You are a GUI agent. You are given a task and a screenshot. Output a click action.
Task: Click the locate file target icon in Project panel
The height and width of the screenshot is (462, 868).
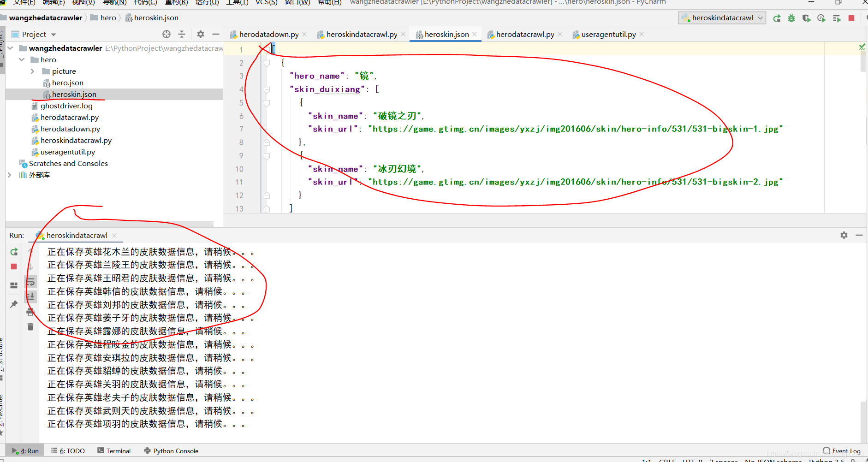click(166, 34)
